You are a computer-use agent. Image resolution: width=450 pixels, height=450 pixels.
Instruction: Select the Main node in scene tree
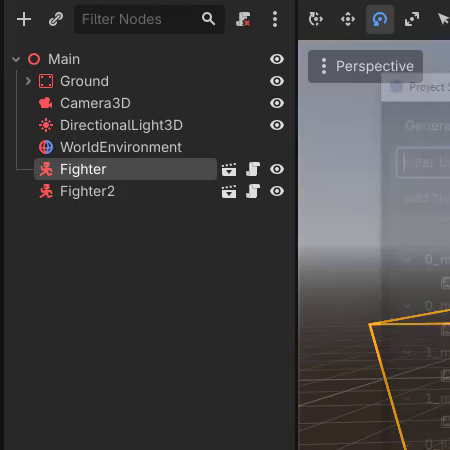pos(64,59)
